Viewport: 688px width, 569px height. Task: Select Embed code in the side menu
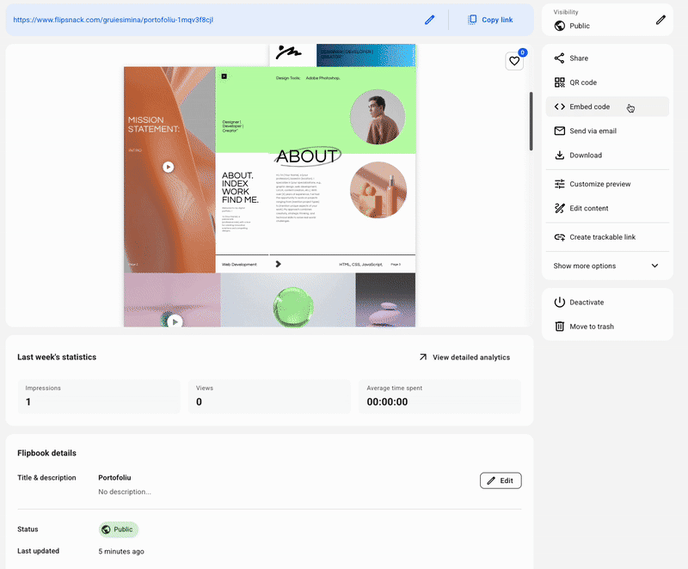(x=589, y=107)
